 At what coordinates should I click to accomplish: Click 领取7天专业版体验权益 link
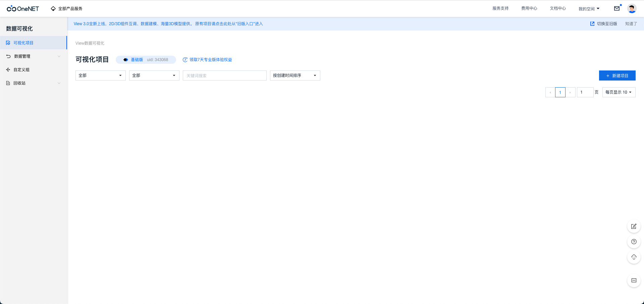tap(210, 60)
